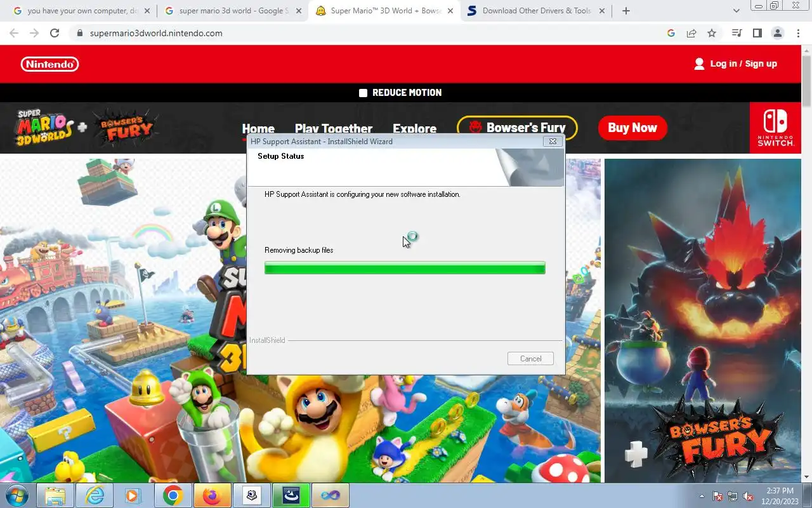Close the HP Support Assistant wizard window
The image size is (812, 508).
click(553, 142)
